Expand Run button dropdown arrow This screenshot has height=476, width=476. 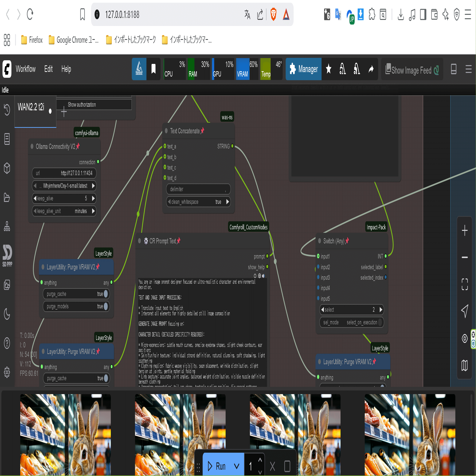236,466
